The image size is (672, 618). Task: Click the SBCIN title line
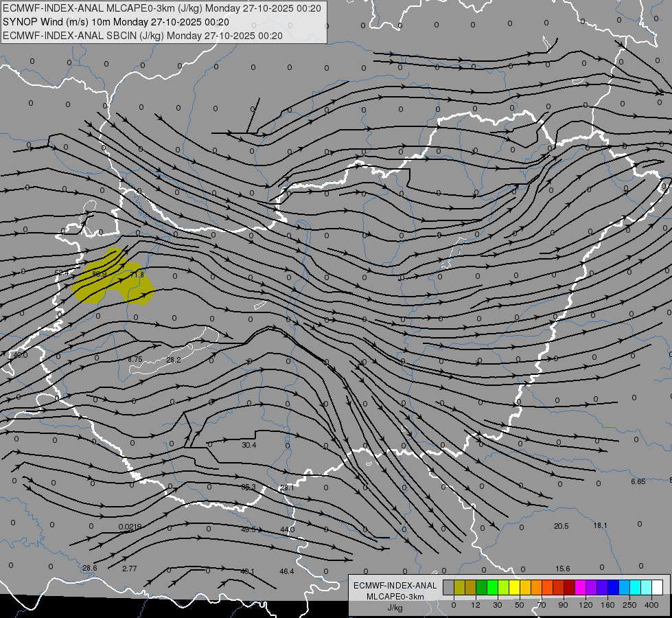point(143,36)
